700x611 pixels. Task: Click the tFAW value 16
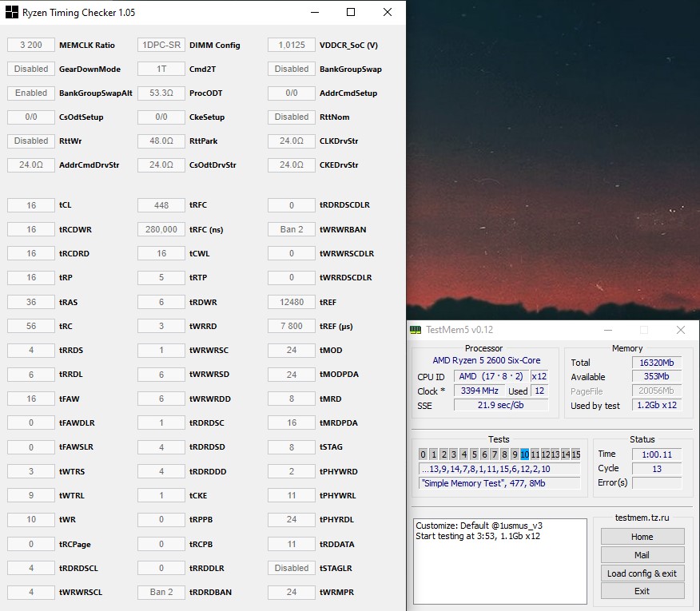(31, 399)
